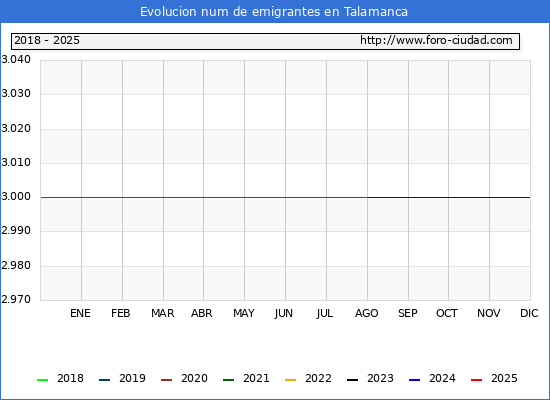The height and width of the screenshot is (400, 550).
Task: Click the '2025' legend label
Action: (504, 378)
